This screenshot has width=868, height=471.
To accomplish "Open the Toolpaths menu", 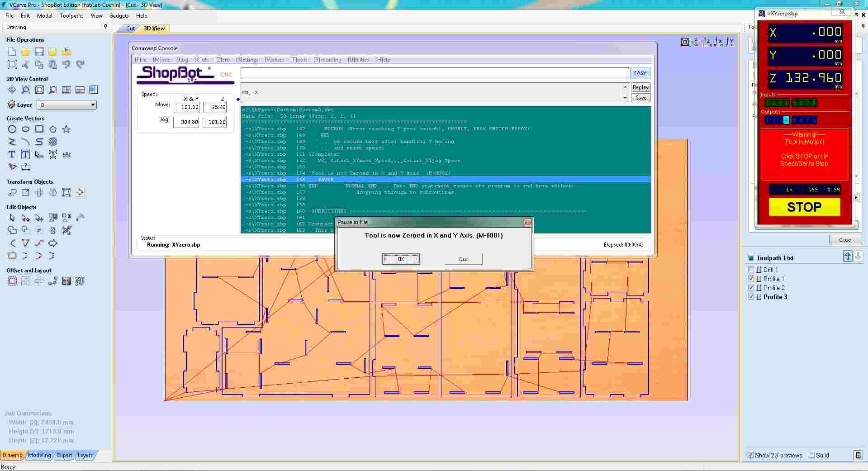I will pos(71,15).
